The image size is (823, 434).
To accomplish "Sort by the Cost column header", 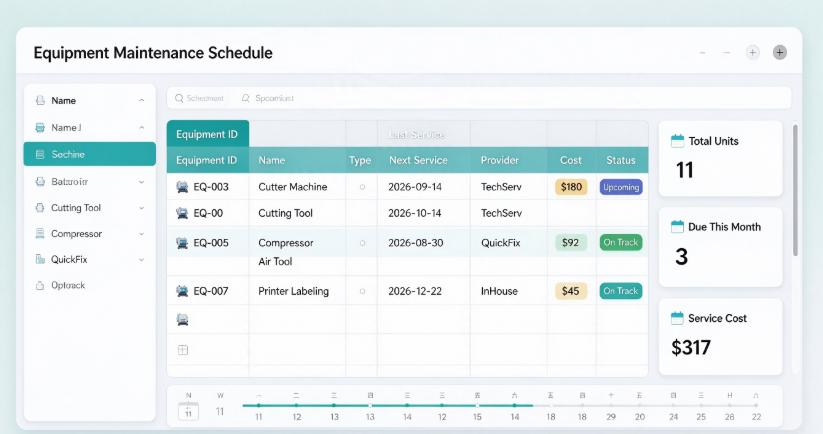I will 571,160.
